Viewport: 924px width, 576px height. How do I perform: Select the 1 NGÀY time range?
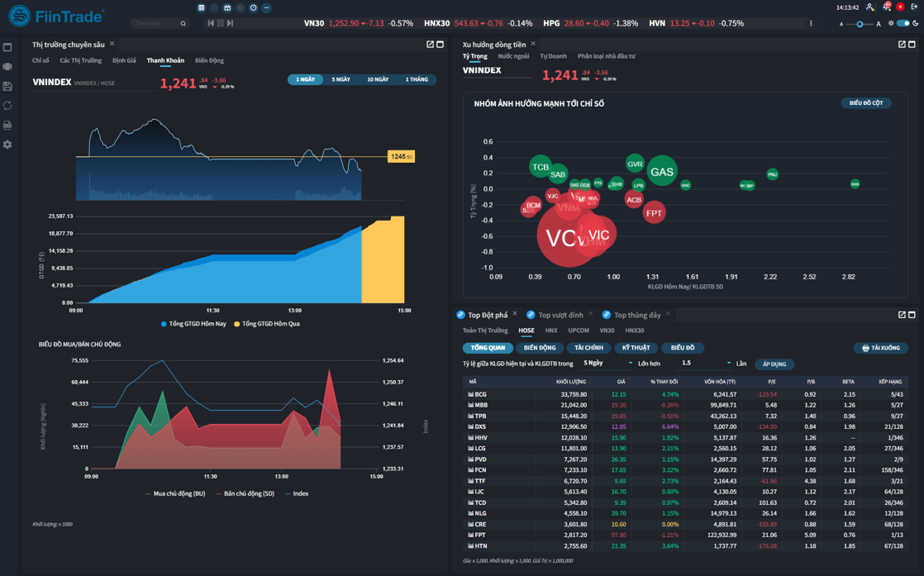[x=305, y=79]
